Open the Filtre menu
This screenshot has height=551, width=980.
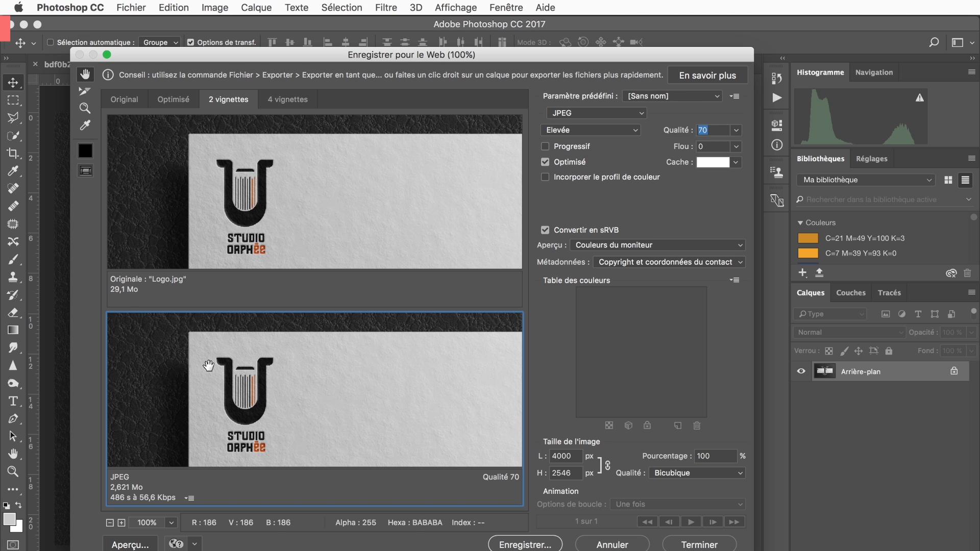(386, 8)
